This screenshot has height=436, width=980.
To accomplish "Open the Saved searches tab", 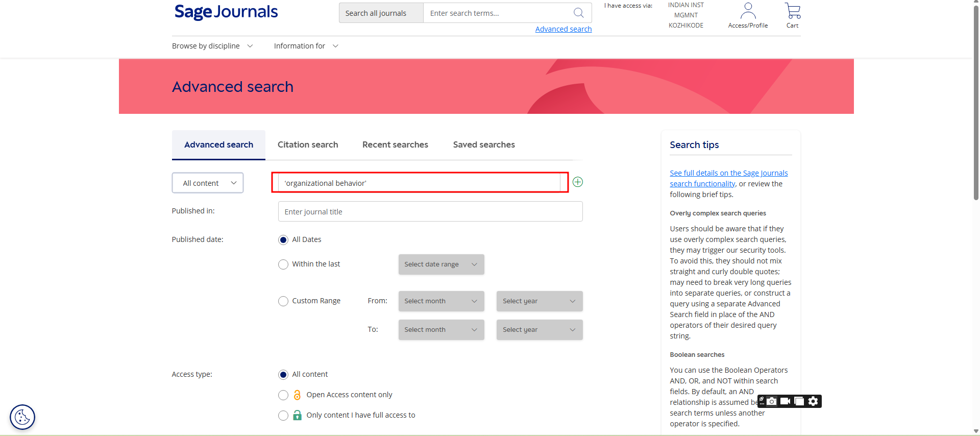I will pyautogui.click(x=484, y=145).
